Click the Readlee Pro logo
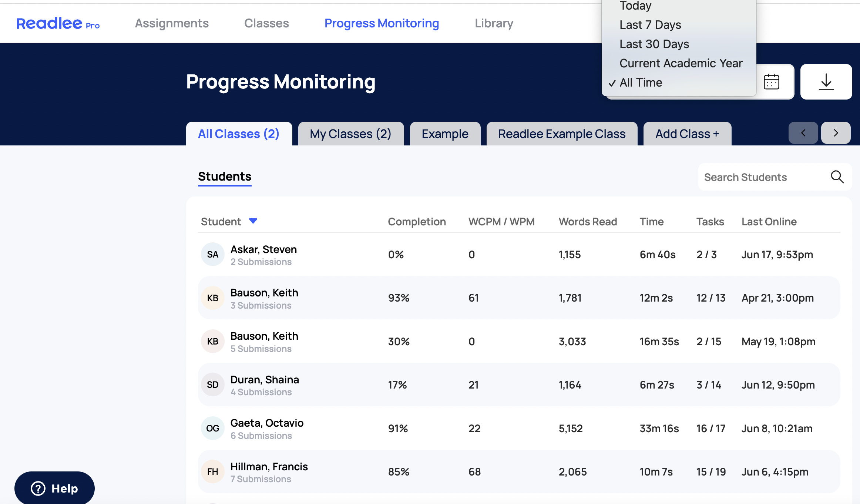Viewport: 860px width, 504px height. (58, 23)
